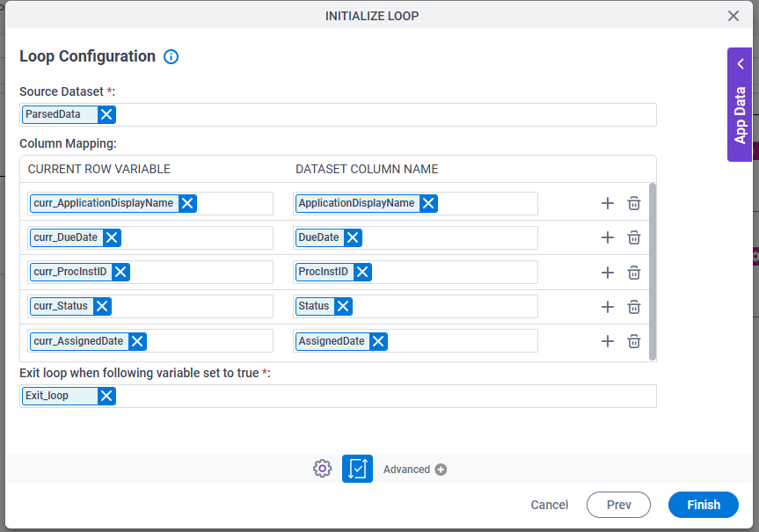Delete the DueDate column mapping row
Image resolution: width=759 pixels, height=532 pixels.
coord(634,237)
